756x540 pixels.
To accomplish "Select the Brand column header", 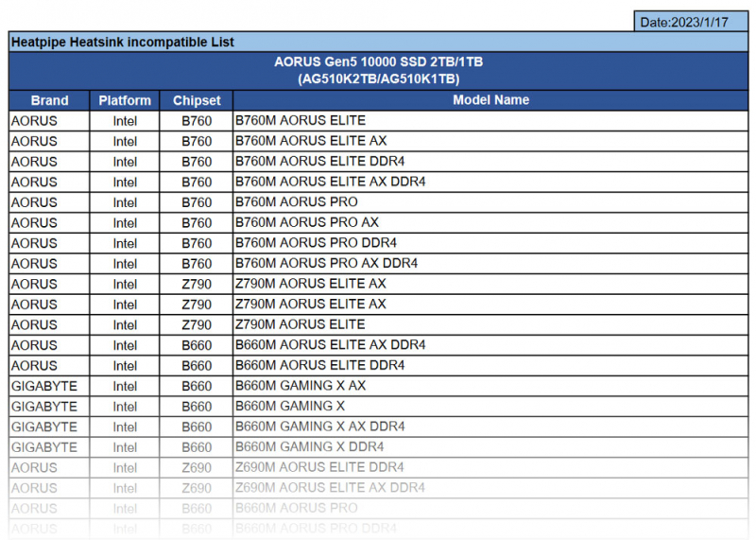I will 49,100.
